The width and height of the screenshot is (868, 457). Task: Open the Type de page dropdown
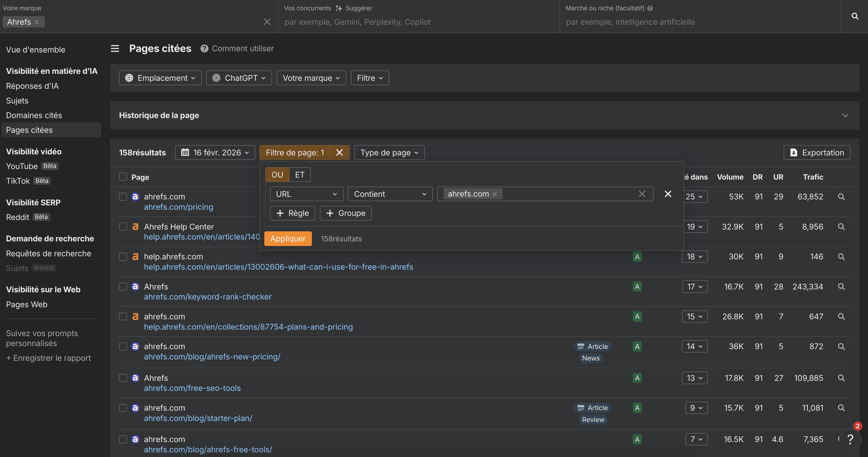click(x=389, y=152)
